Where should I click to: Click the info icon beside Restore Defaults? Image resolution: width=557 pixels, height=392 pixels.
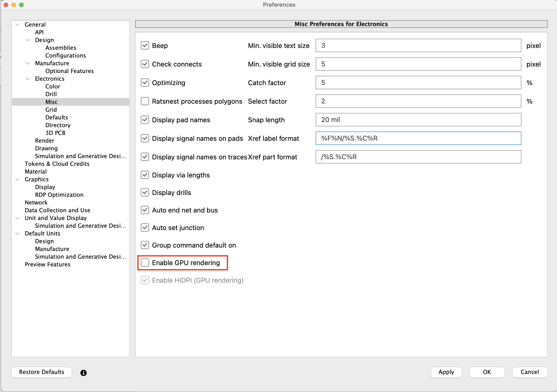coord(83,373)
